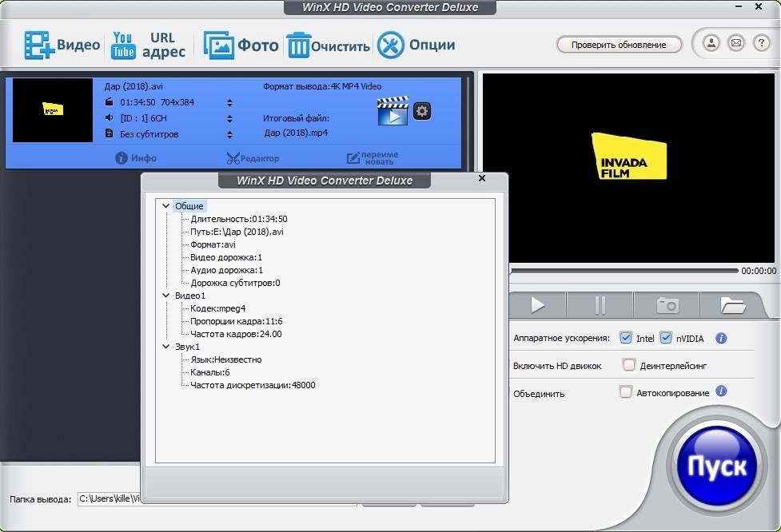Select the Каналы:6 row
This screenshot has height=532, width=781.
[x=209, y=372]
